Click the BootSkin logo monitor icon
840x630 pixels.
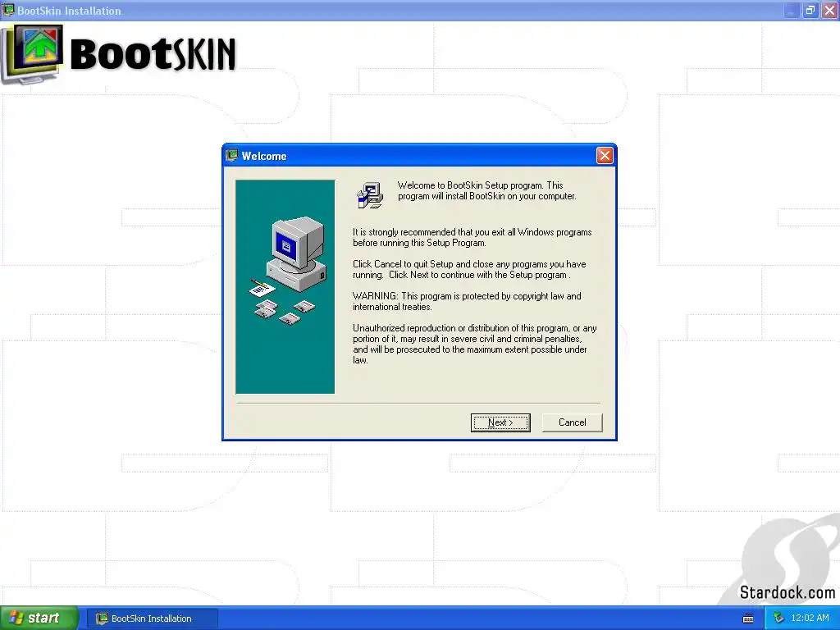pyautogui.click(x=33, y=55)
